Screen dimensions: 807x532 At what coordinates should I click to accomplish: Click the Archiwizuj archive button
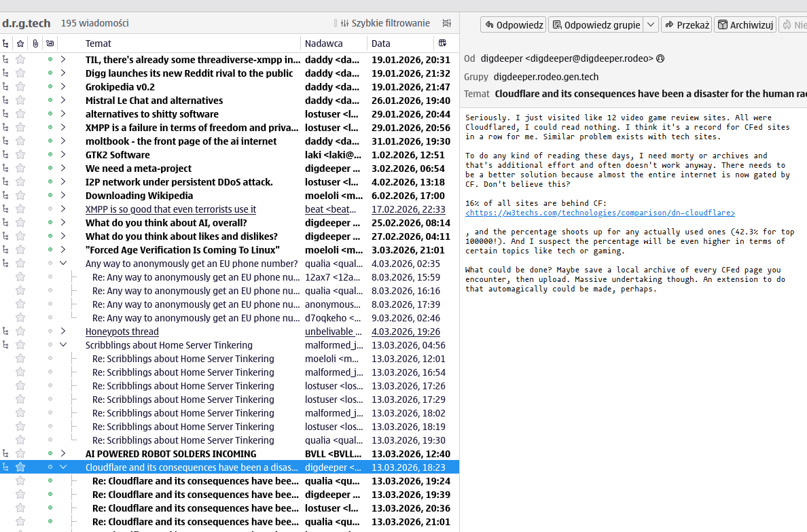coord(745,24)
